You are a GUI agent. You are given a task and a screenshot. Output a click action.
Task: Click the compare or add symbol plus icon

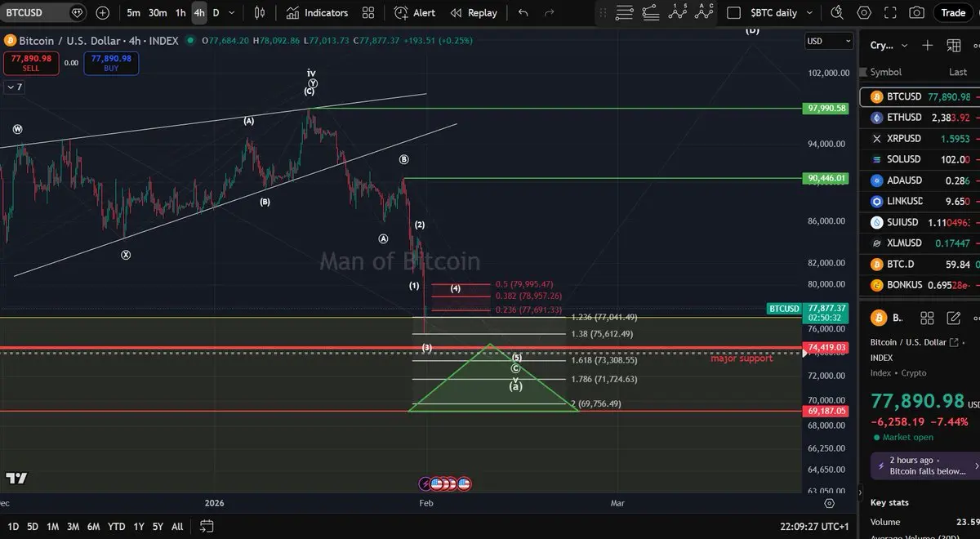click(x=101, y=12)
